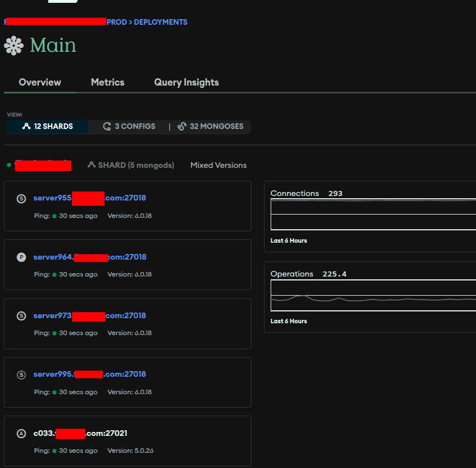Click the Mixed Versions label
This screenshot has height=468, width=476.
218,165
